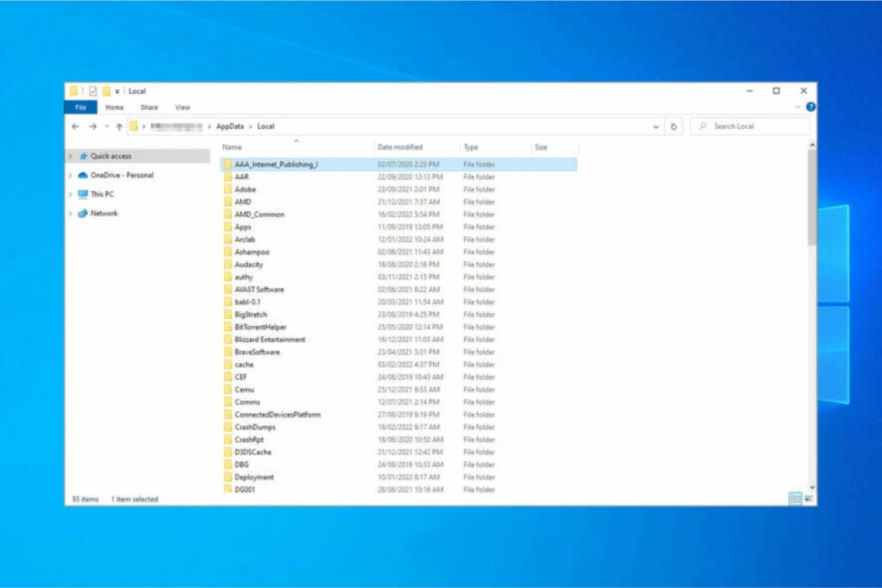Select the babl-0.1 folder icon
The image size is (882, 588).
tap(228, 302)
